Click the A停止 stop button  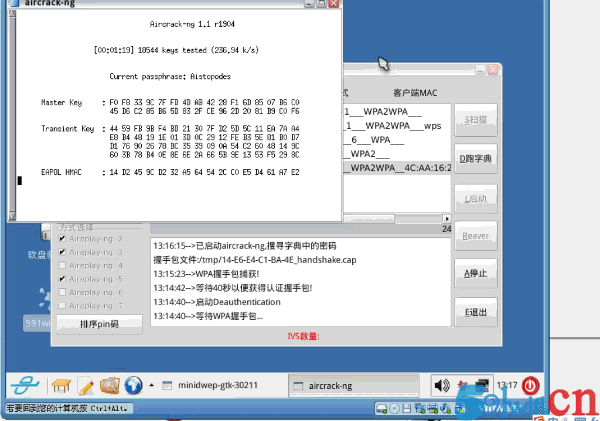476,274
